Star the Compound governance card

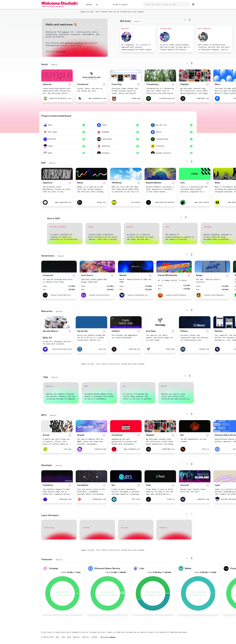pos(74,275)
